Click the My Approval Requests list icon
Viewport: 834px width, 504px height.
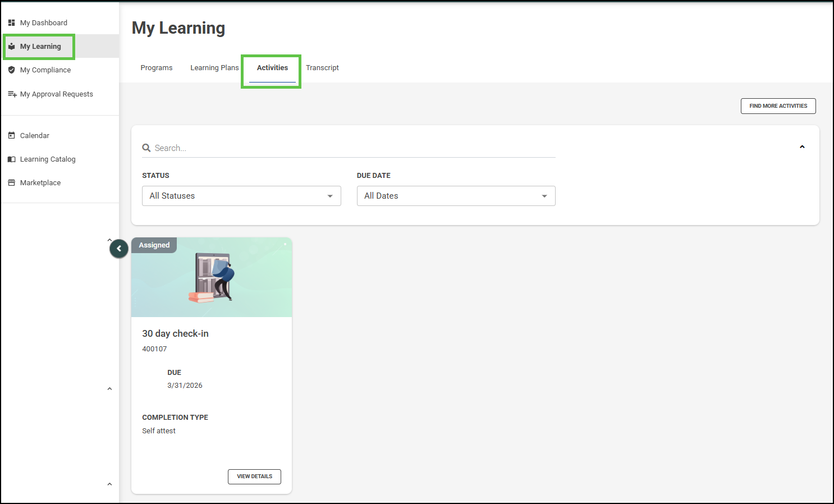coord(12,94)
